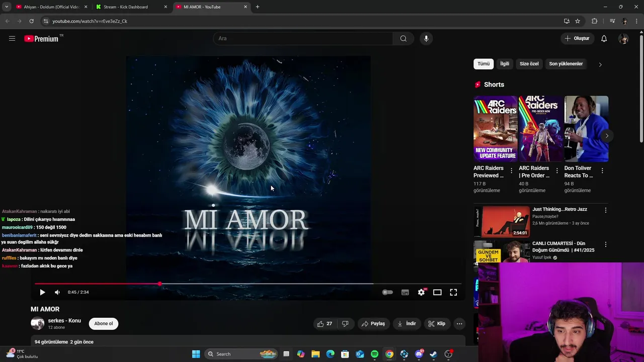This screenshot has width=644, height=362.
Task: Subscribe with Abone ol button
Action: (x=104, y=324)
